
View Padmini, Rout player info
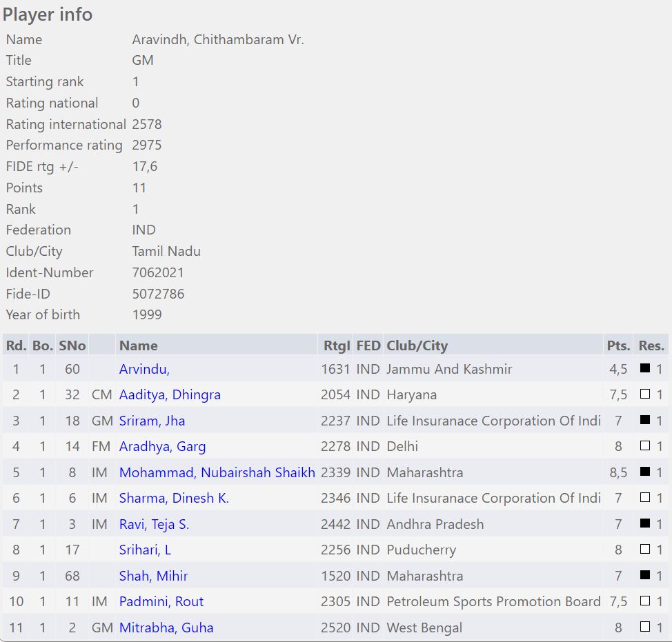[x=161, y=602]
